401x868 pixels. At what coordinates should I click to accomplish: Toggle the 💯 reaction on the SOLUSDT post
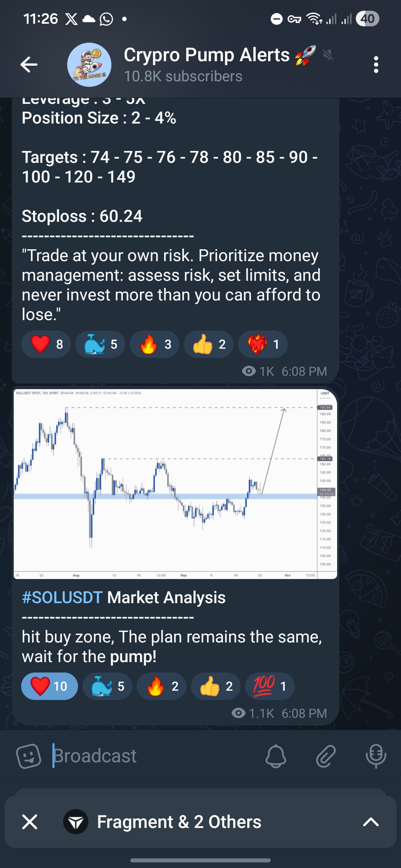point(270,686)
